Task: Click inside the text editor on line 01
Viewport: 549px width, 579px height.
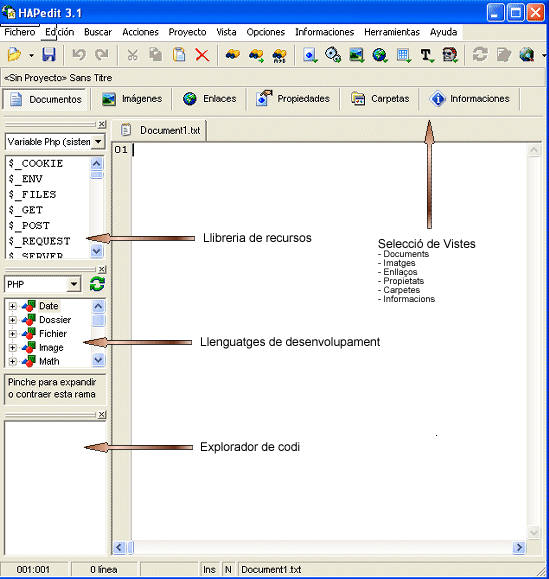Action: pos(329,150)
